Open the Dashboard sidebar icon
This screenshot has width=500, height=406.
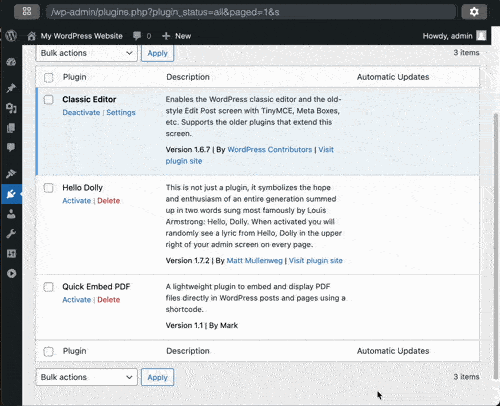[11, 62]
